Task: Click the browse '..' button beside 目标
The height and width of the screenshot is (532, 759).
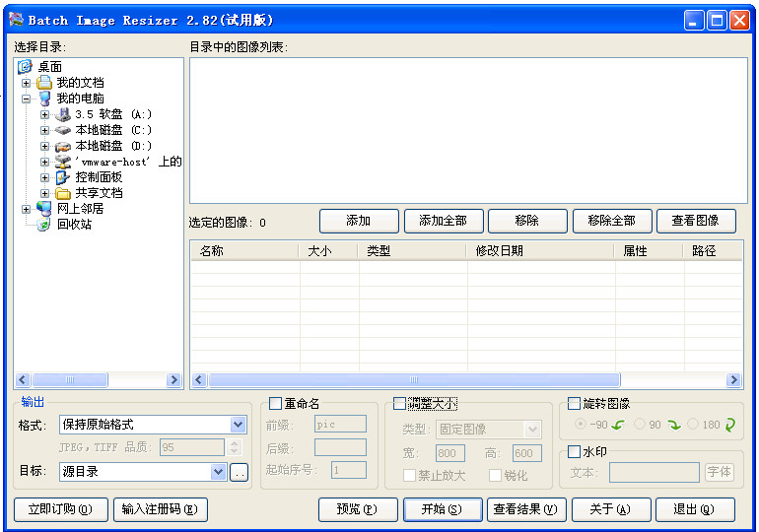Action: (239, 472)
